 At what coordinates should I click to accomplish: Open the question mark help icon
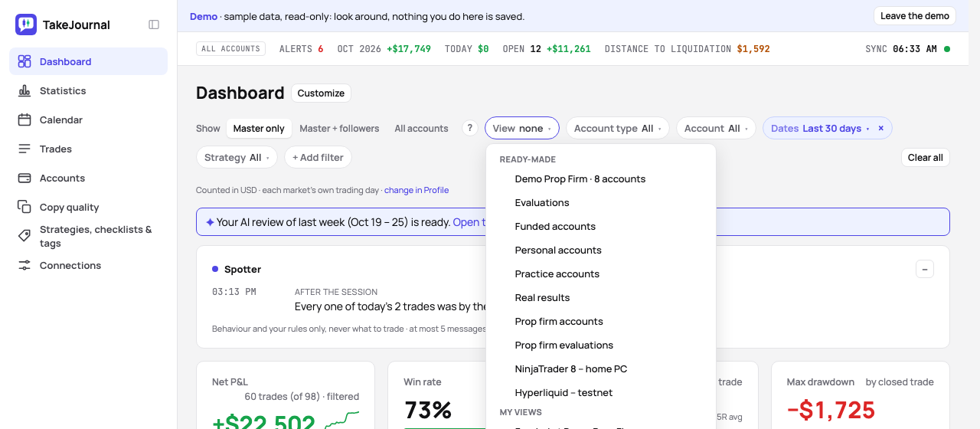(x=470, y=128)
